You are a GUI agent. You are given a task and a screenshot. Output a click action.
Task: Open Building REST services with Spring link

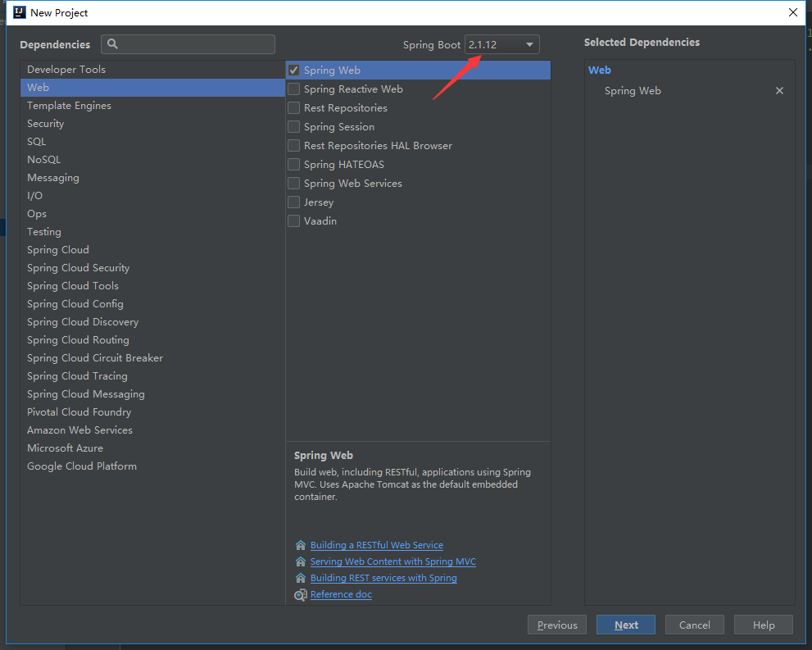pyautogui.click(x=383, y=578)
